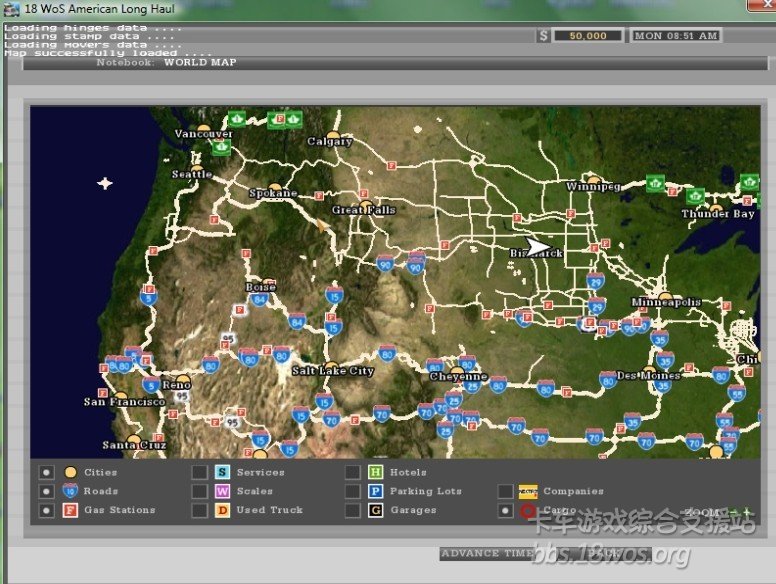
Task: Enable the Parking Lots checkbox
Action: point(352,491)
